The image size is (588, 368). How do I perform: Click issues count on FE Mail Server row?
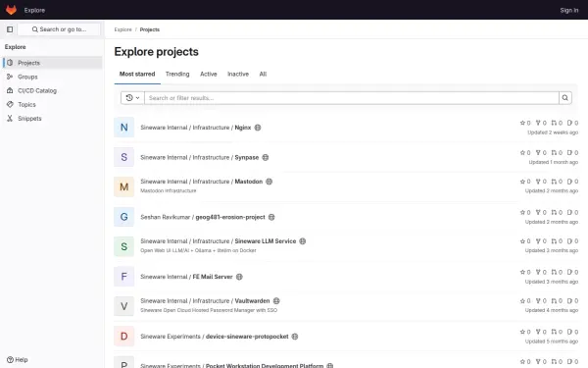point(572,272)
